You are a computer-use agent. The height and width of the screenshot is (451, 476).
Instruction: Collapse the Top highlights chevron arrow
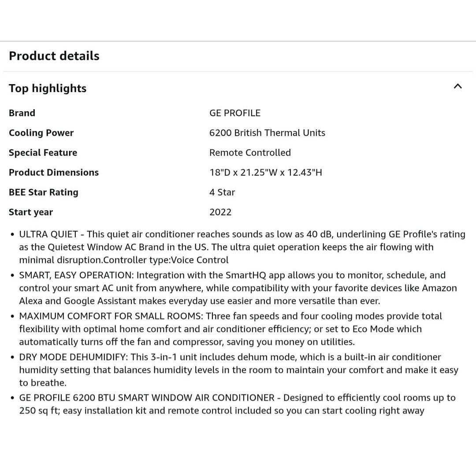click(457, 86)
